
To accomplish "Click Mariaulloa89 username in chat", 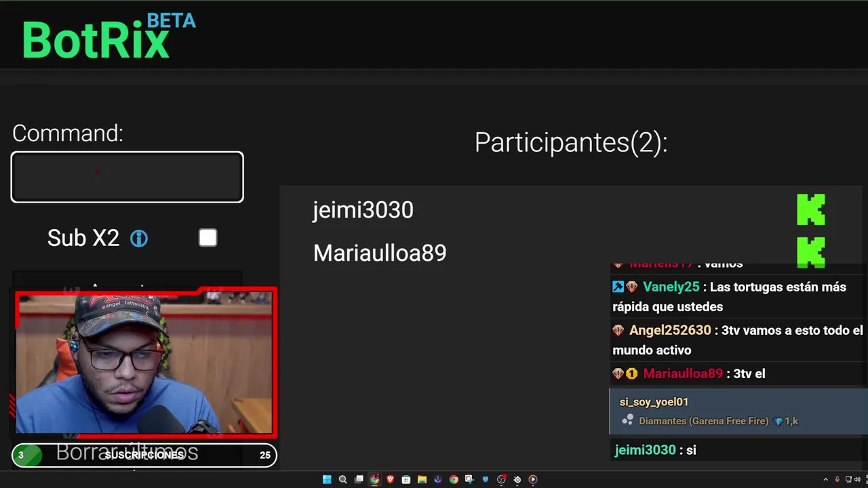I will (x=683, y=373).
